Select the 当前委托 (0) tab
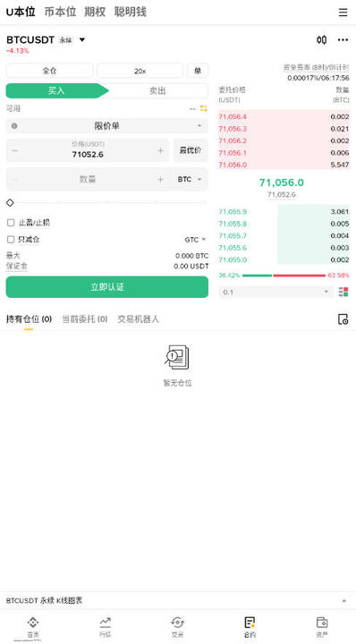356x644 pixels. tap(85, 318)
